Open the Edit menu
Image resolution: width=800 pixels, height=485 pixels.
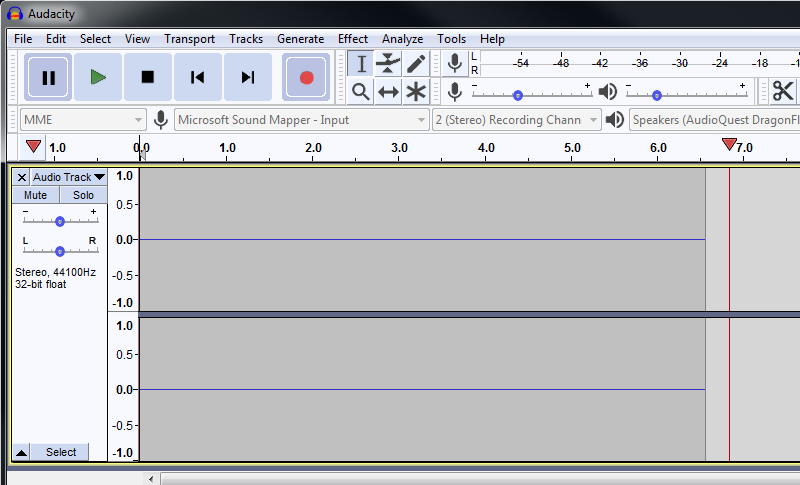[56, 39]
